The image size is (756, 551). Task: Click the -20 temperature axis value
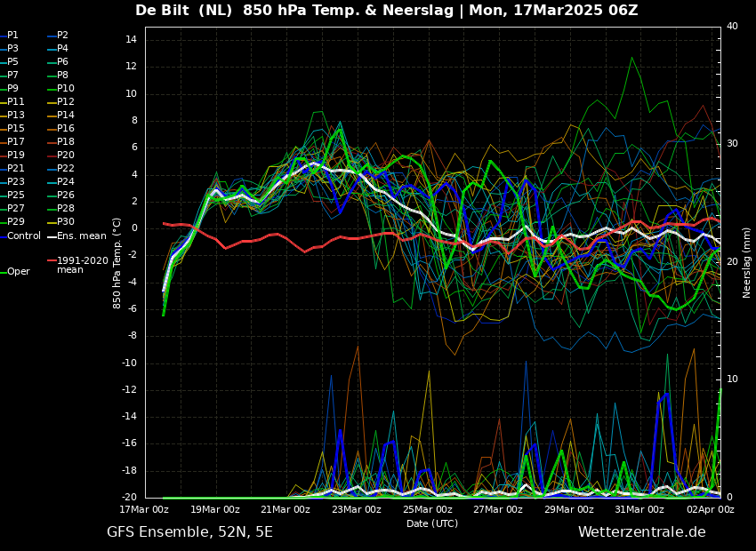[x=129, y=498]
